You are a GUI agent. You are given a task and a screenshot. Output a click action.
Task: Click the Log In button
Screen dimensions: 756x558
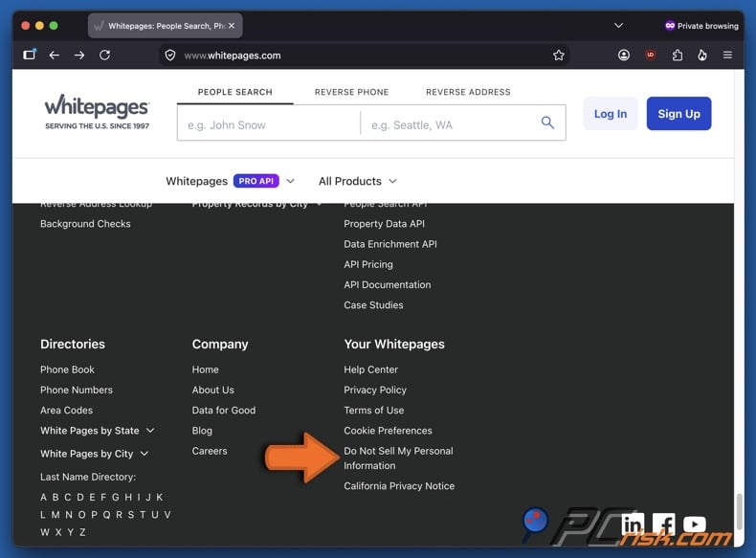611,114
